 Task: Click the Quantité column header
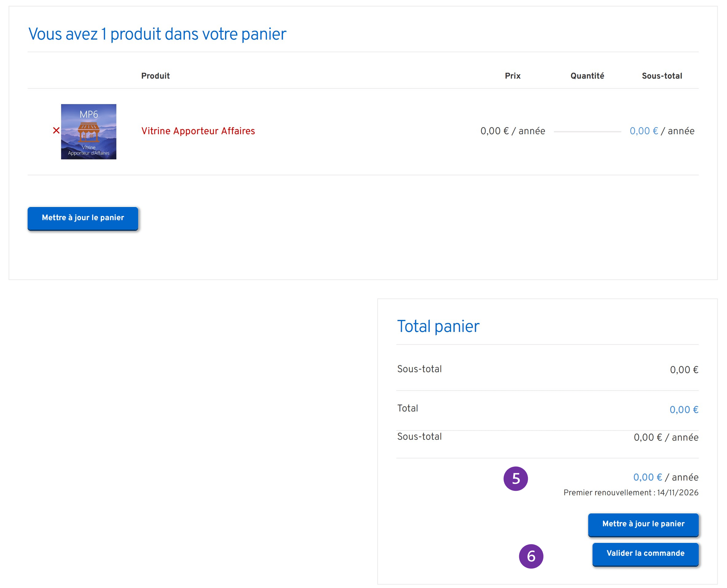587,76
